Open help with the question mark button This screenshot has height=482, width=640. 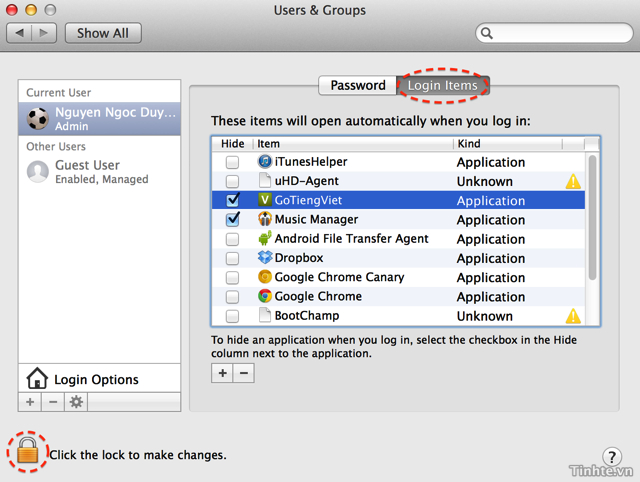[x=611, y=457]
